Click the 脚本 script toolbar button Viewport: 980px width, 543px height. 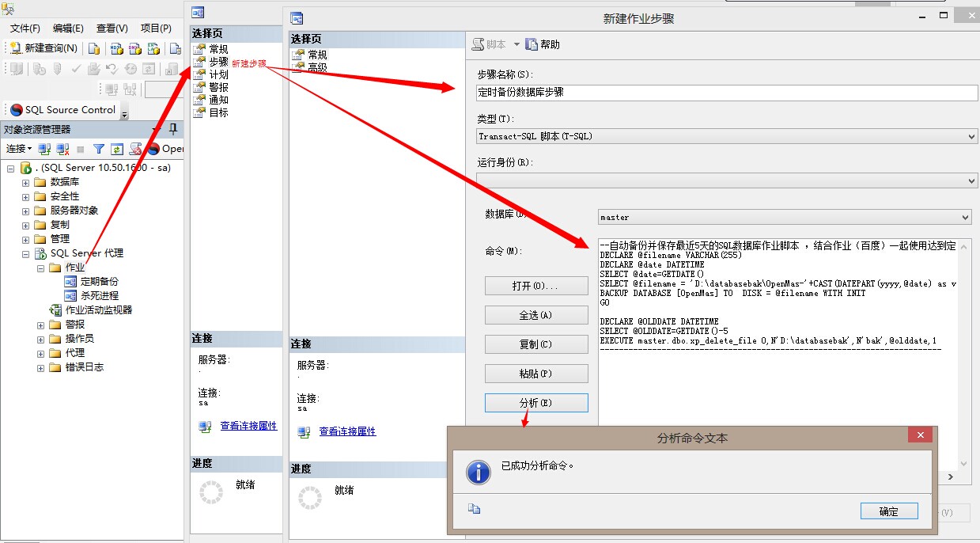coord(489,44)
